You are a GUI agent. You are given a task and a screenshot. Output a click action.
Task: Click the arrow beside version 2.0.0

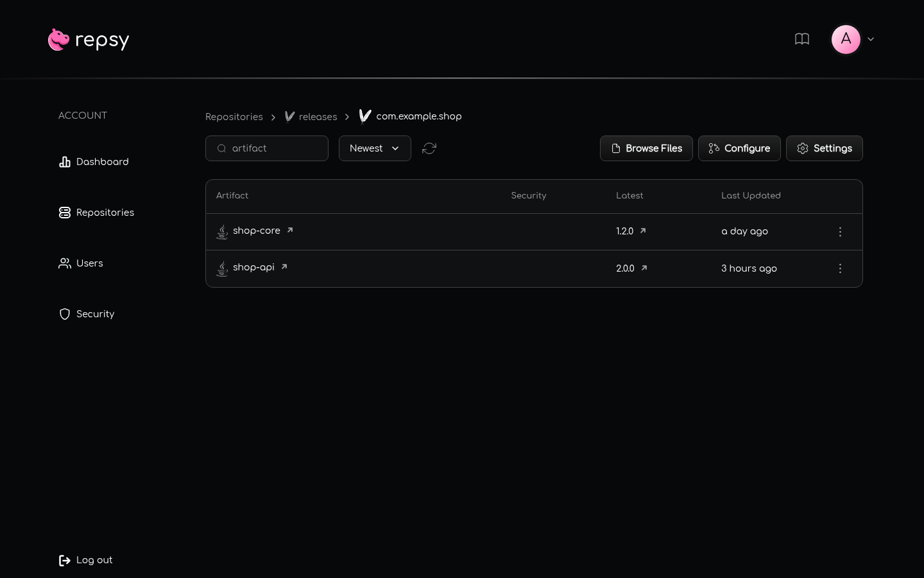[x=644, y=268]
